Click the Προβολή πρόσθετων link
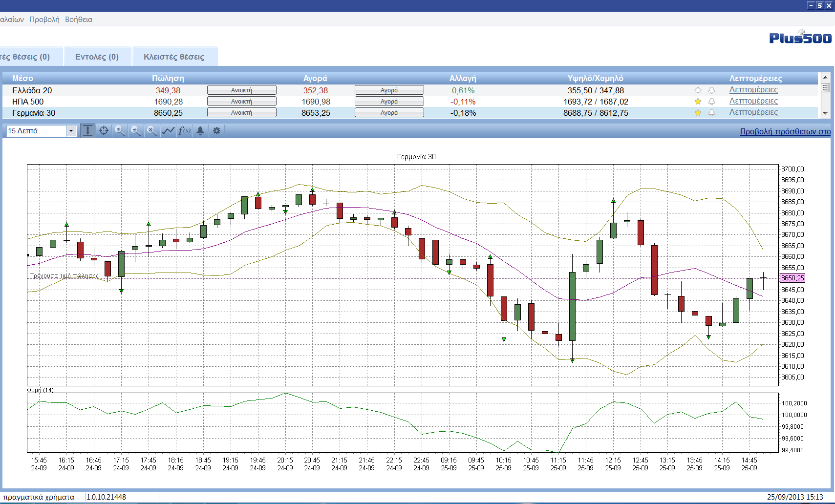 tap(785, 131)
